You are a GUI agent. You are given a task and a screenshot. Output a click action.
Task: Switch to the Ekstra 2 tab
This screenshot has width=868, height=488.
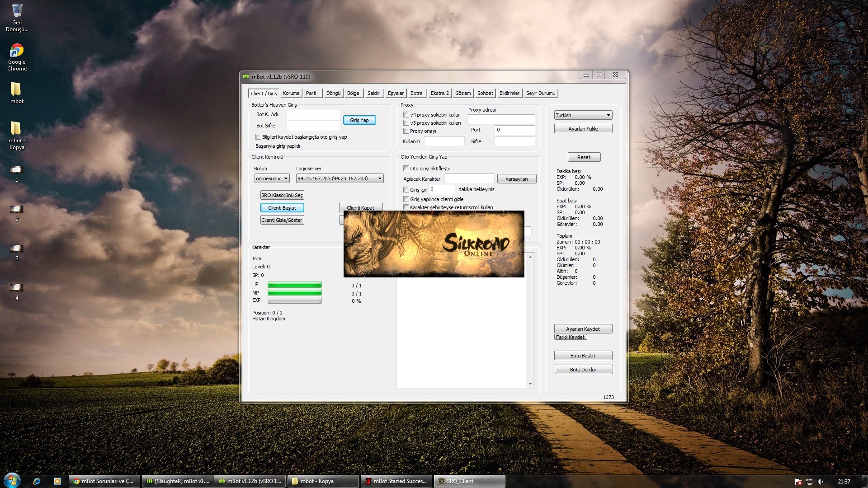pos(439,94)
